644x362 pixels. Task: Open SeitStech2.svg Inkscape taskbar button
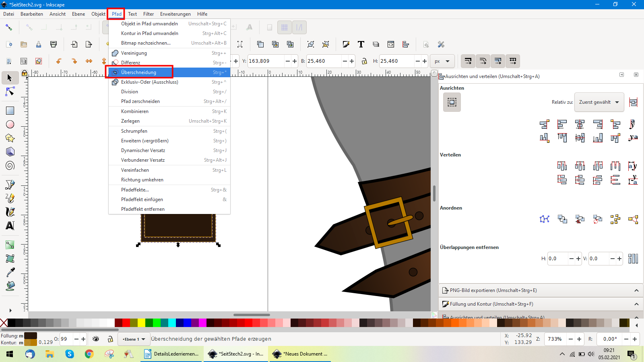click(x=236, y=354)
